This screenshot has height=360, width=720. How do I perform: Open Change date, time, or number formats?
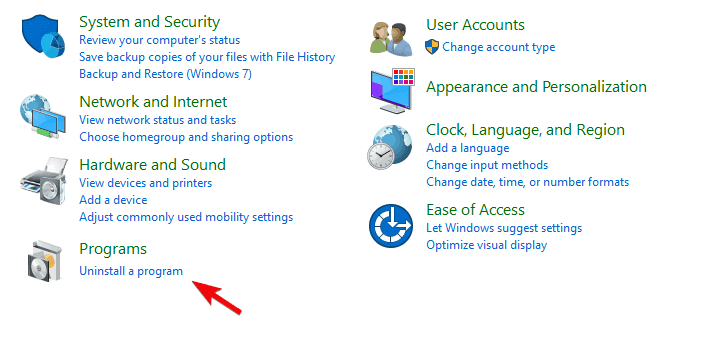click(x=528, y=182)
